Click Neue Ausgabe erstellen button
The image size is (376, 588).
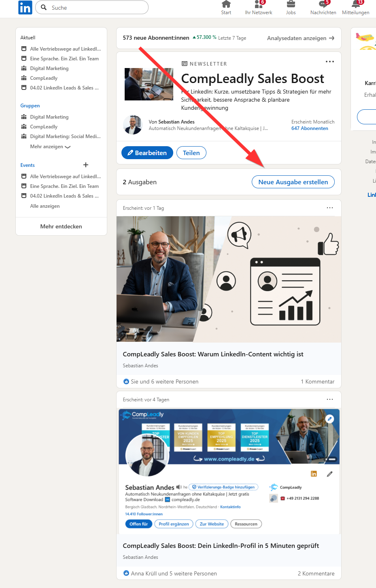coord(293,182)
